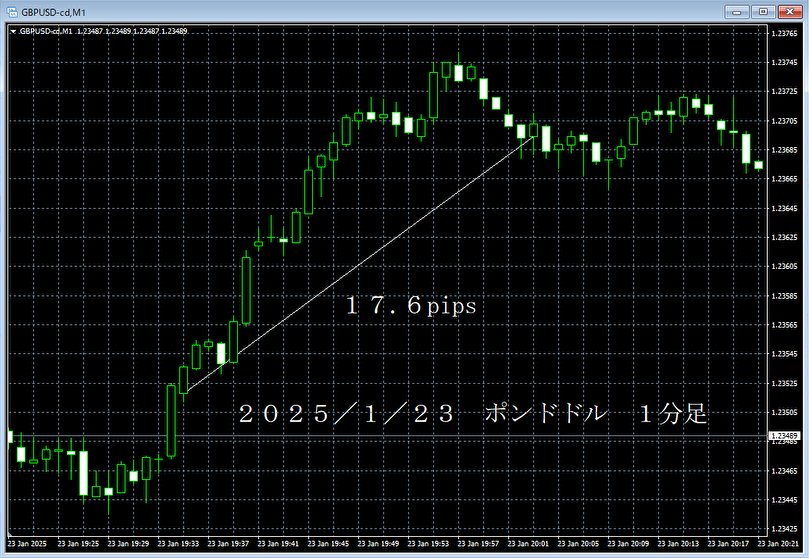Click the small triangle beside GBPUSD-cd,M1 label
This screenshot has height=558, width=809.
pyautogui.click(x=13, y=31)
